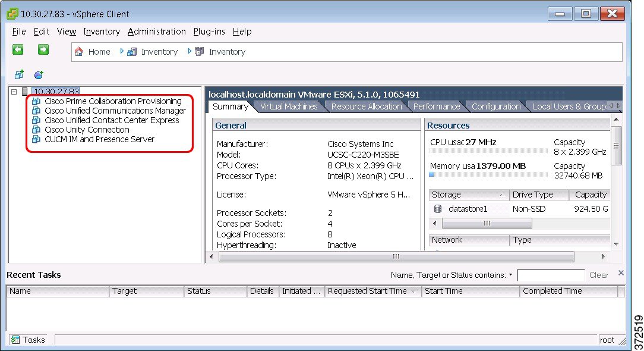
Task: Open the Name, Target or Status filter dropdown
Action: pos(510,275)
